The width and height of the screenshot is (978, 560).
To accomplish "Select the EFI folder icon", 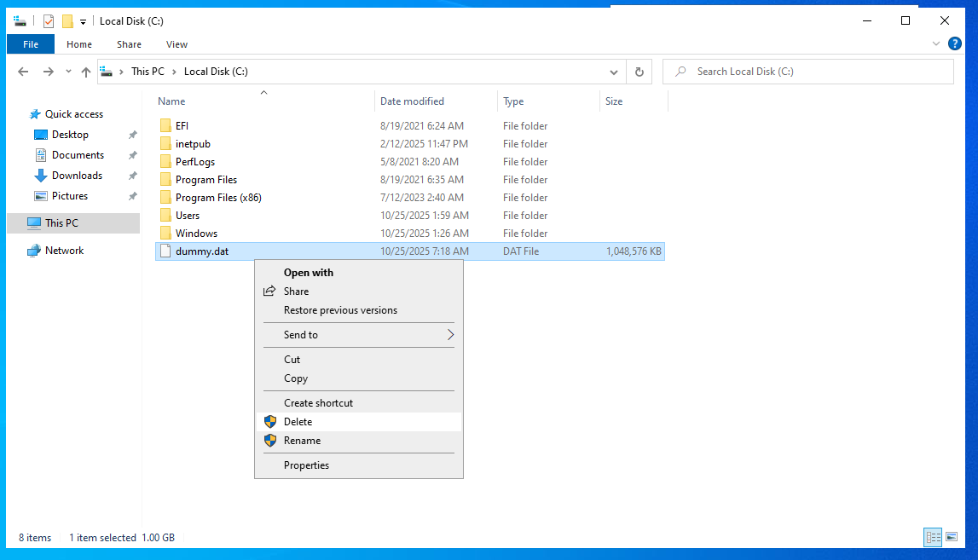I will click(x=165, y=126).
